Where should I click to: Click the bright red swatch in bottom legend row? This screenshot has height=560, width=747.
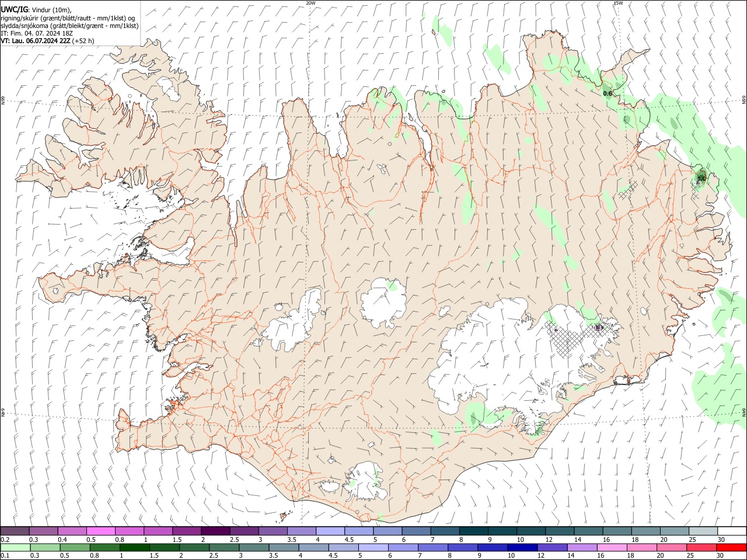point(731,548)
